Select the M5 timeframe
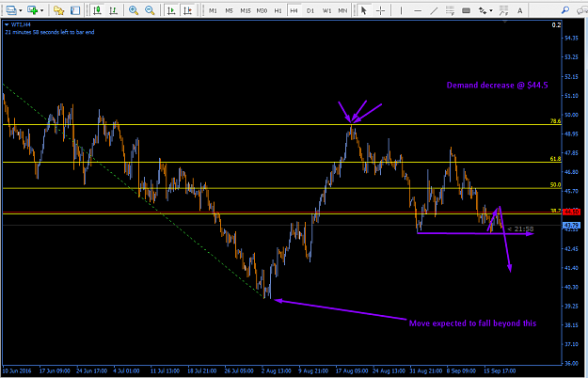 pos(230,11)
